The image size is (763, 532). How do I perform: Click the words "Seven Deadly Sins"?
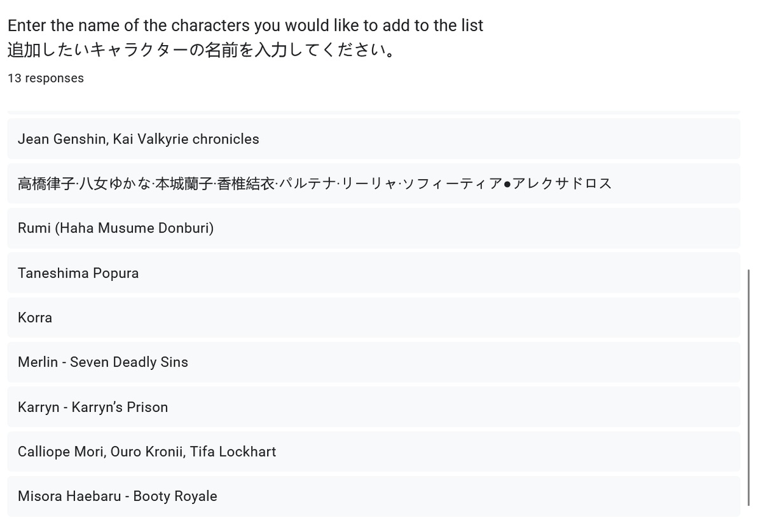(x=129, y=362)
